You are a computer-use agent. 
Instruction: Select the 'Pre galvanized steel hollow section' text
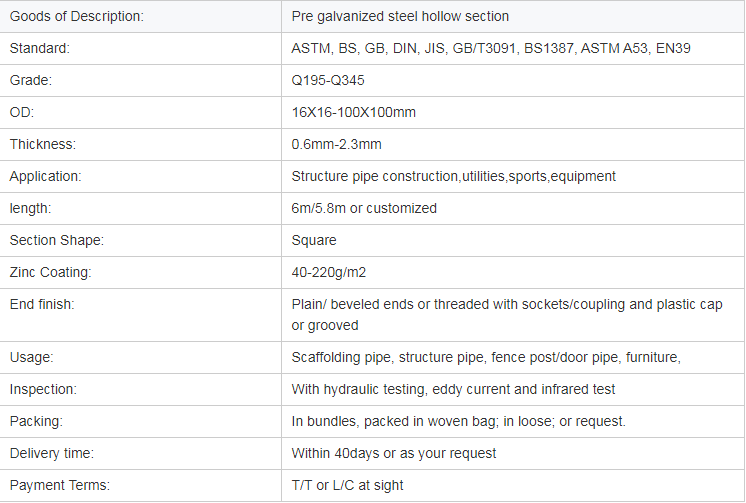(400, 16)
